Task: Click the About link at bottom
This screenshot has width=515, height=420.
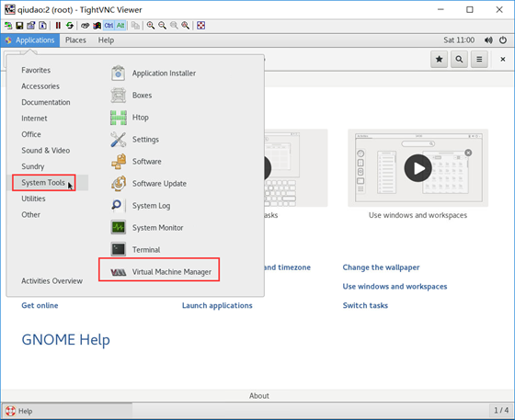Action: [258, 396]
